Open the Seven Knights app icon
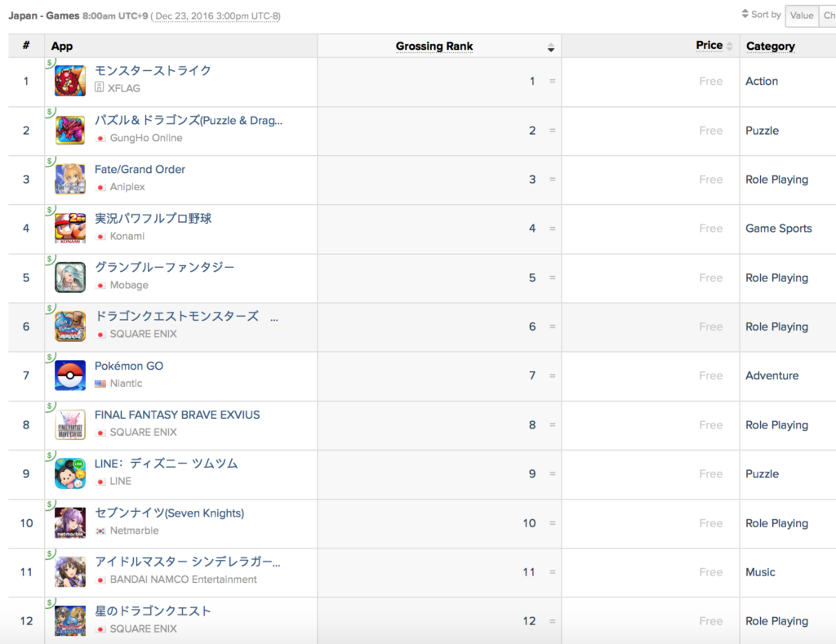The width and height of the screenshot is (836, 644). pyautogui.click(x=70, y=523)
